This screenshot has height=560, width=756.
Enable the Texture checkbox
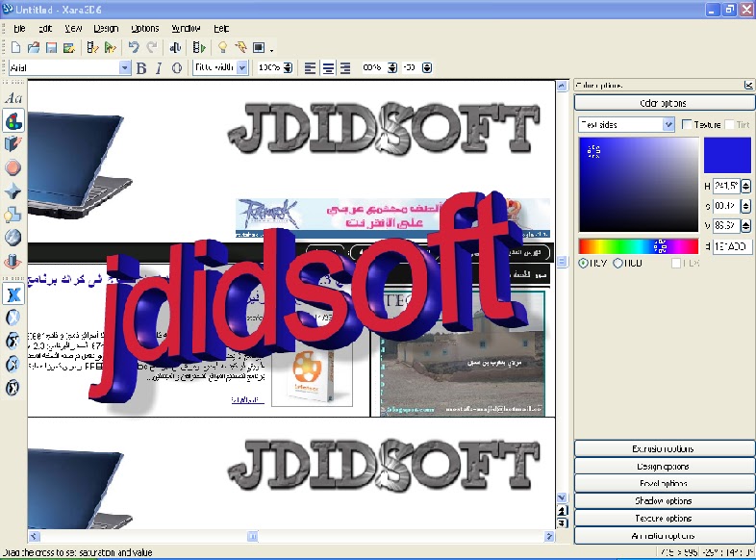(x=687, y=124)
